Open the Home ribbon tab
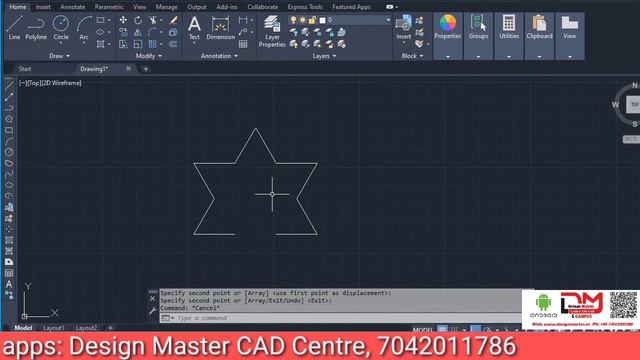Screen dimensions: 640x360 tap(18, 7)
